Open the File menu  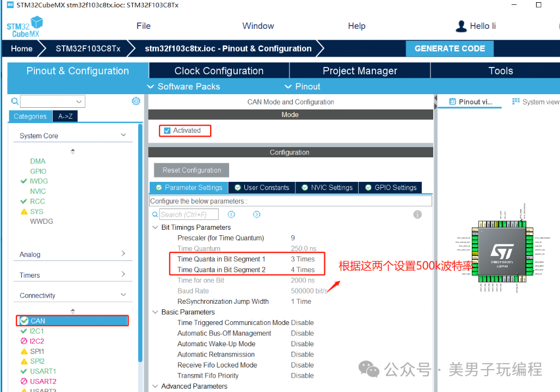click(x=144, y=26)
